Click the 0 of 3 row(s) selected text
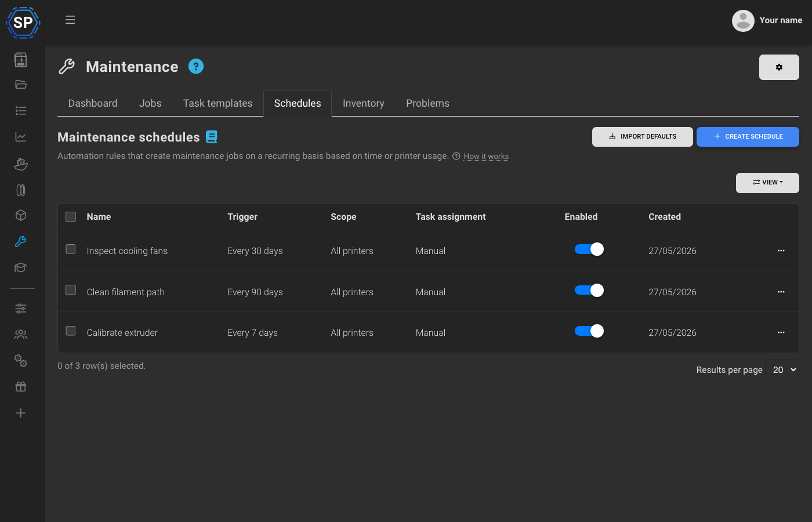Image resolution: width=812 pixels, height=522 pixels. (x=101, y=366)
